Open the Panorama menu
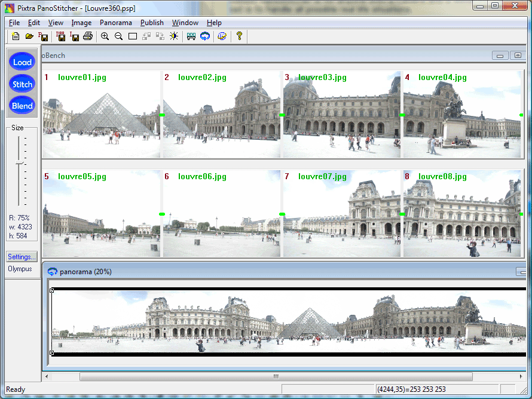The width and height of the screenshot is (532, 399). click(x=116, y=23)
